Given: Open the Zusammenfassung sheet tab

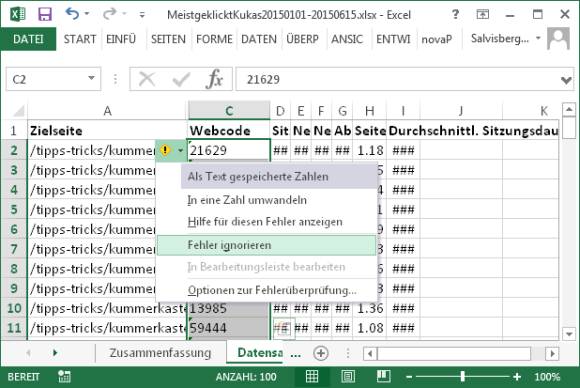Looking at the screenshot, I should click(x=160, y=352).
